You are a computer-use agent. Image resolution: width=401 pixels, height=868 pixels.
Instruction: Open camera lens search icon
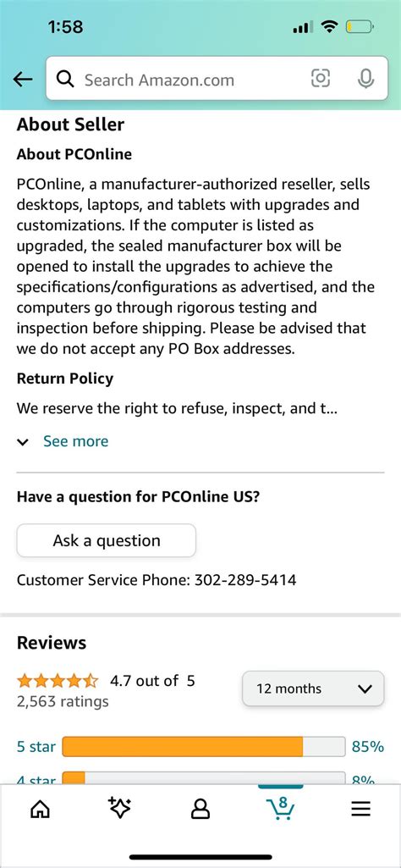click(x=321, y=79)
